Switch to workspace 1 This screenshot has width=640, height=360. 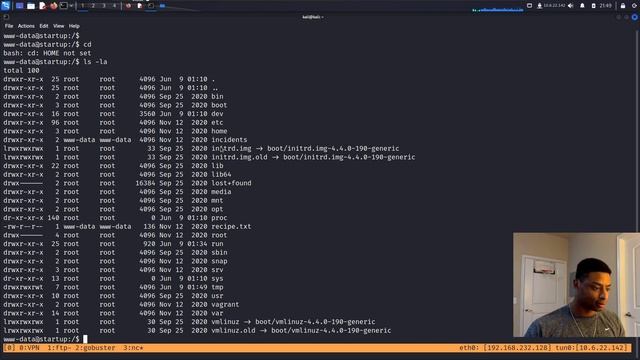83,6
